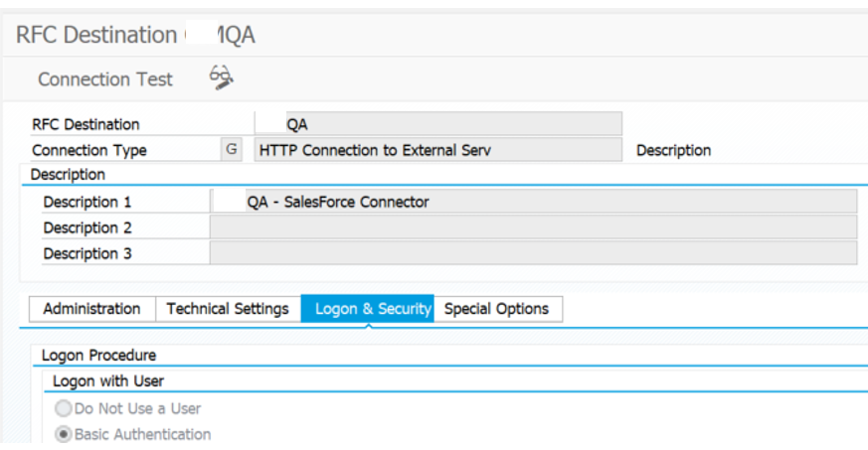Select the Do Not Use a User radio button
Viewport: 868px width, 450px height.
[x=65, y=408]
